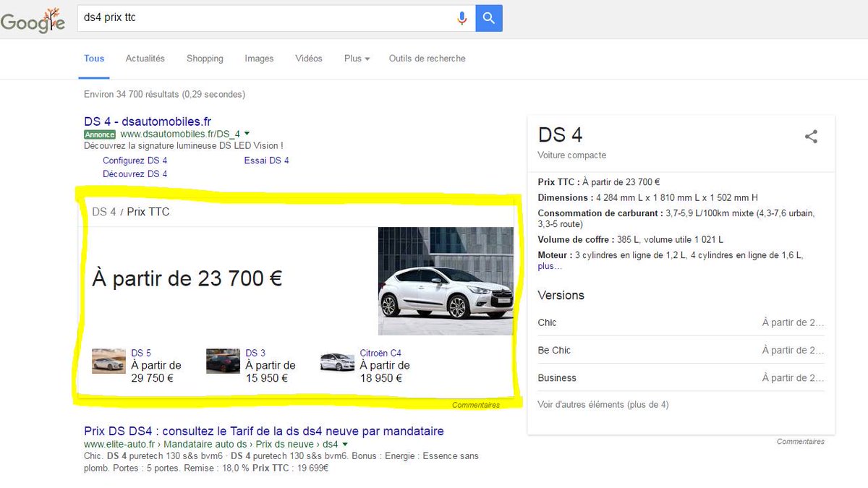Open the elite-auto.fr URL dropdown arrow
This screenshot has height=488, width=868.
pos(345,444)
